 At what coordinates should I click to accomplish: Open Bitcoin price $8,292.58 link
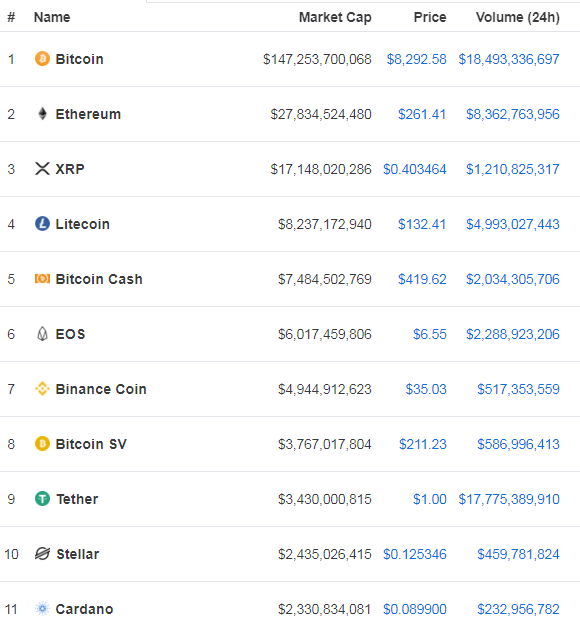point(416,59)
